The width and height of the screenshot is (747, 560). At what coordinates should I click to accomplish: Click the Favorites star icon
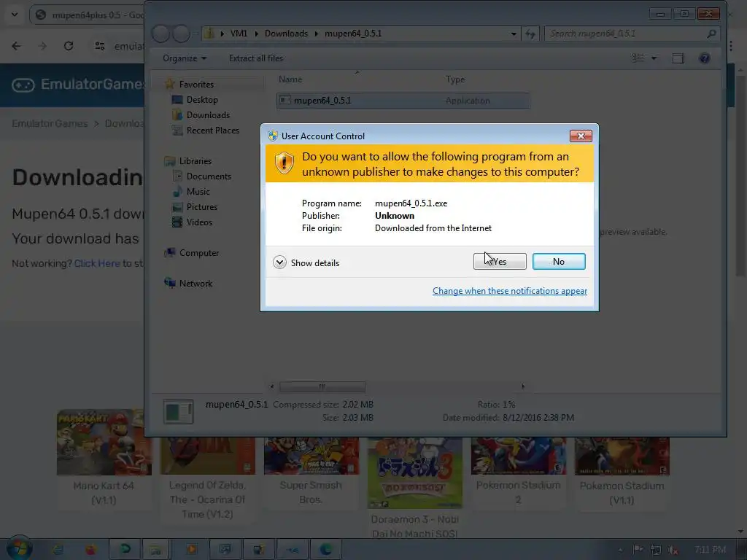(x=169, y=85)
